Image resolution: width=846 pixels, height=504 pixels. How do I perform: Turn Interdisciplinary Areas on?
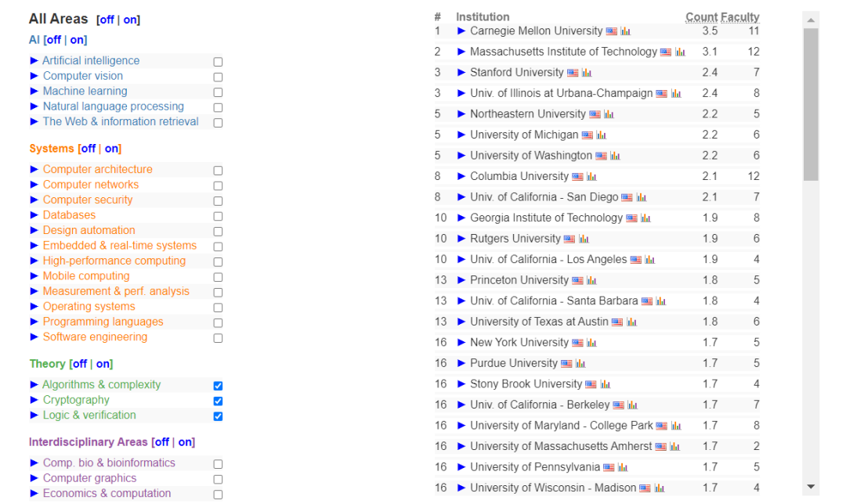(185, 442)
